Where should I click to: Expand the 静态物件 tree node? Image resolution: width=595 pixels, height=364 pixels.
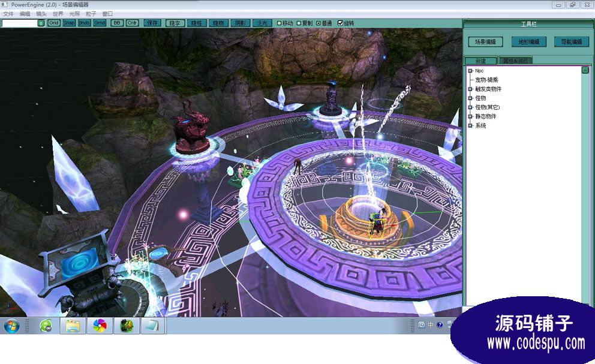tap(470, 116)
